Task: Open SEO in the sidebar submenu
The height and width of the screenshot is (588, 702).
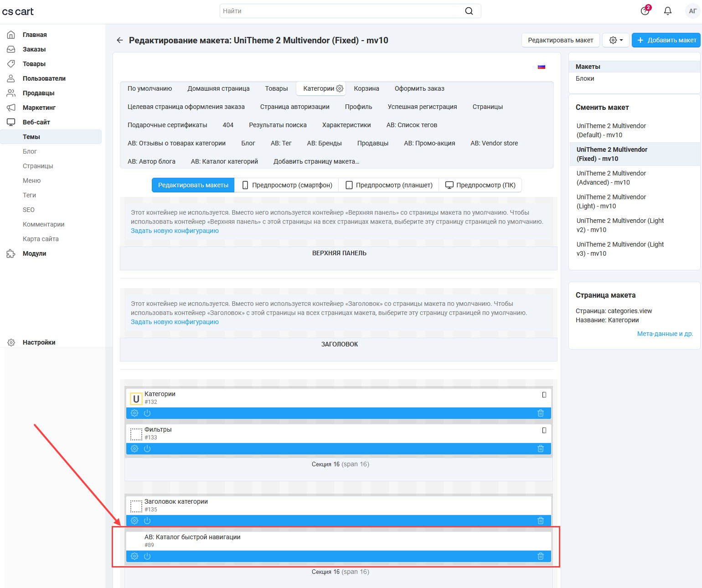Action: pos(29,210)
